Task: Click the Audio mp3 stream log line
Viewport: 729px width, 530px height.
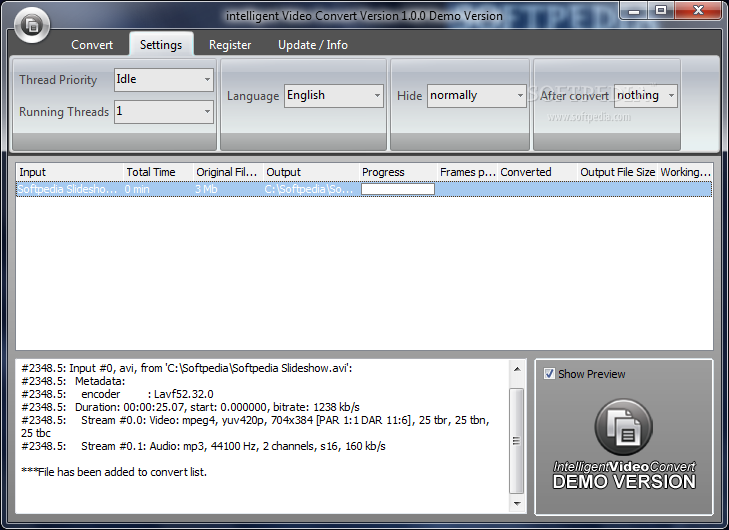Action: [x=203, y=446]
